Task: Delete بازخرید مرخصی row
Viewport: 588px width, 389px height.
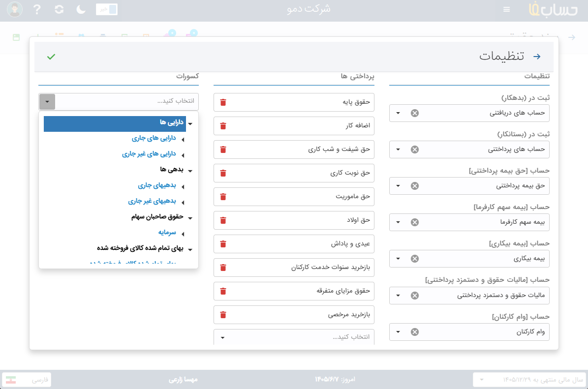Action: point(223,315)
